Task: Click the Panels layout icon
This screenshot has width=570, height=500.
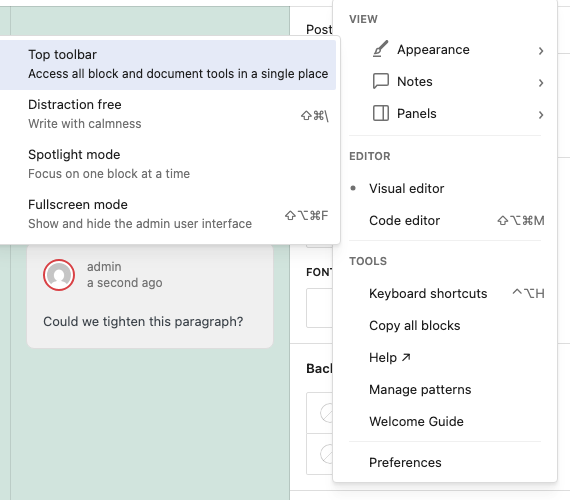Action: pyautogui.click(x=381, y=113)
